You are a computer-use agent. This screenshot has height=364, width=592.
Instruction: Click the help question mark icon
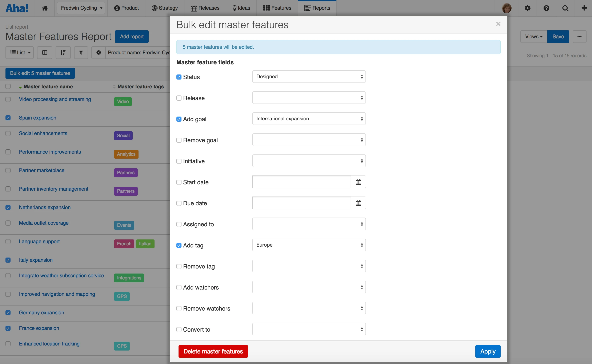546,8
